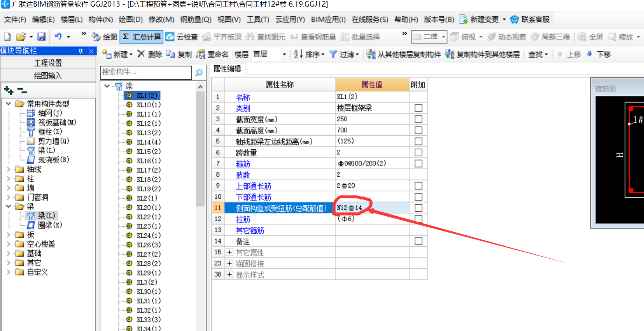Viewport: 644px width, 331px height.
Task: Click the 过滤 filter icon
Action: (x=333, y=54)
